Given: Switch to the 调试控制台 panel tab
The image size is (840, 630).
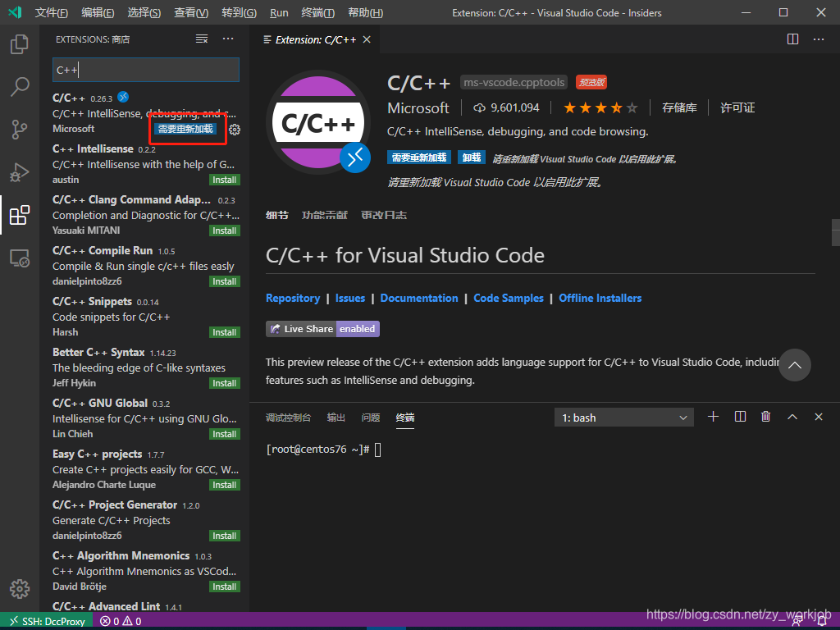Looking at the screenshot, I should (x=288, y=418).
